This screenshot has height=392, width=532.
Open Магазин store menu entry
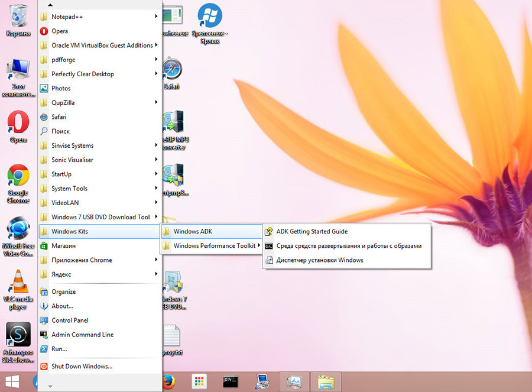100,246
